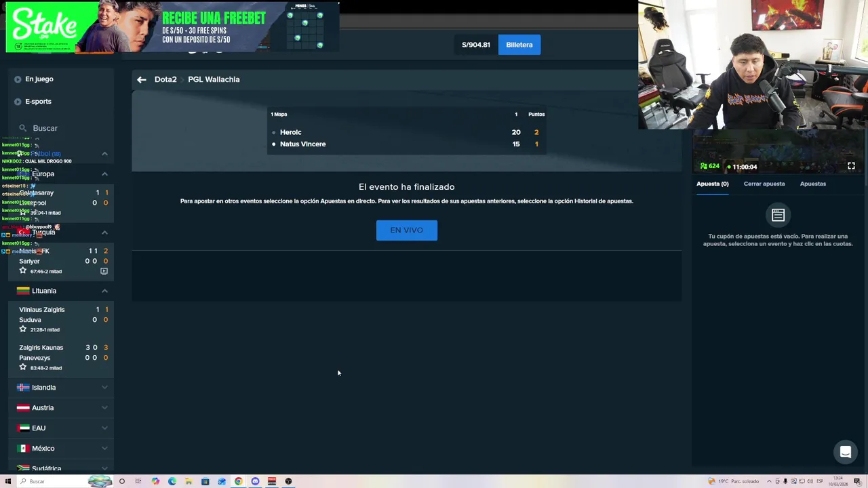Screen dimensions: 868x488
Task: Click the México flag icon
Action: point(23,449)
